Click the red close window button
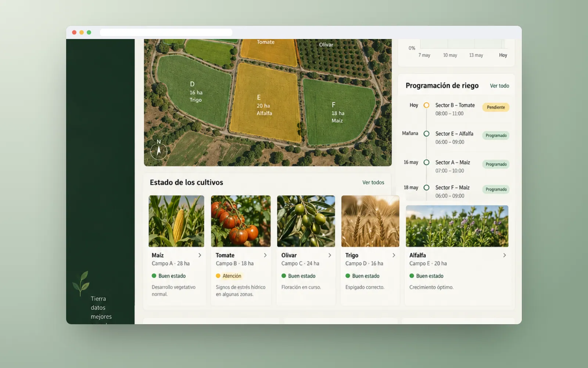Screen dimensions: 588x368 pos(74,32)
